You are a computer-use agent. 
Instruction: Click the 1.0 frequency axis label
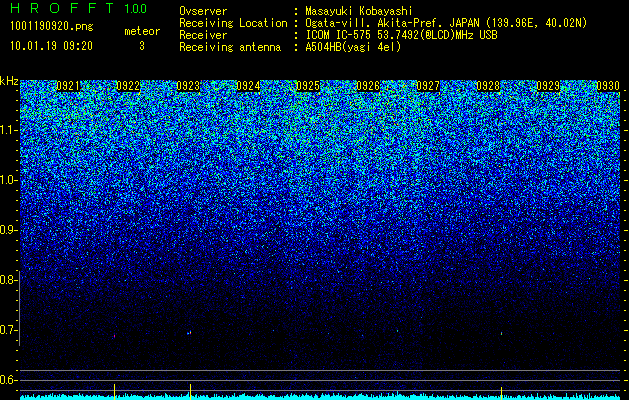[9, 181]
